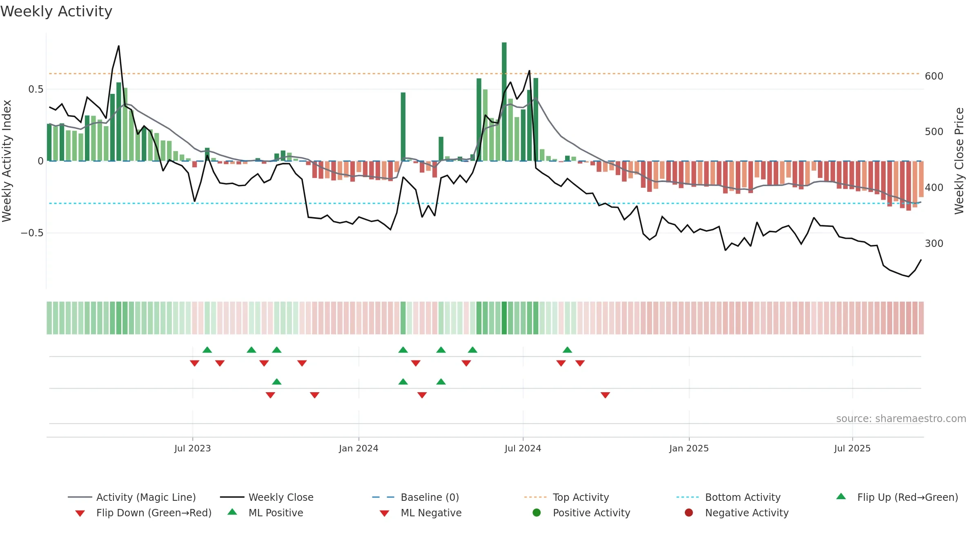Screen dimensions: 980x551
Task: Click the last ML Negative triangle before Jan 2025
Action: click(x=605, y=395)
